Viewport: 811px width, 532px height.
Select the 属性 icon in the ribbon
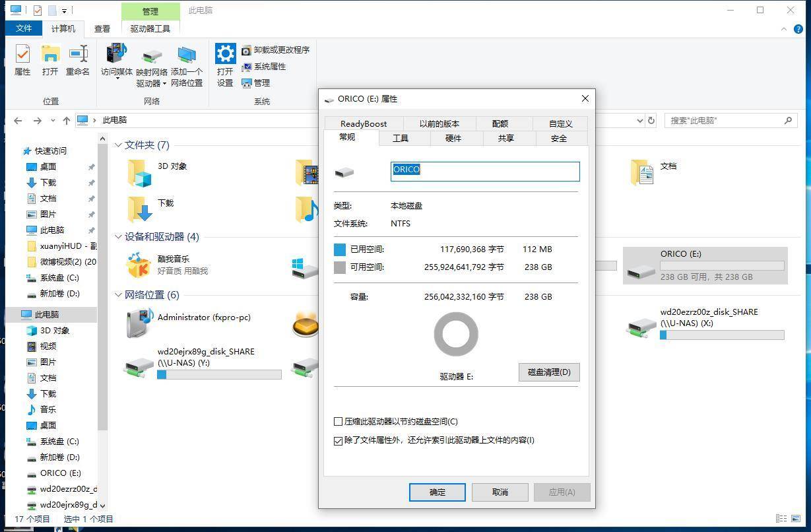click(x=22, y=60)
